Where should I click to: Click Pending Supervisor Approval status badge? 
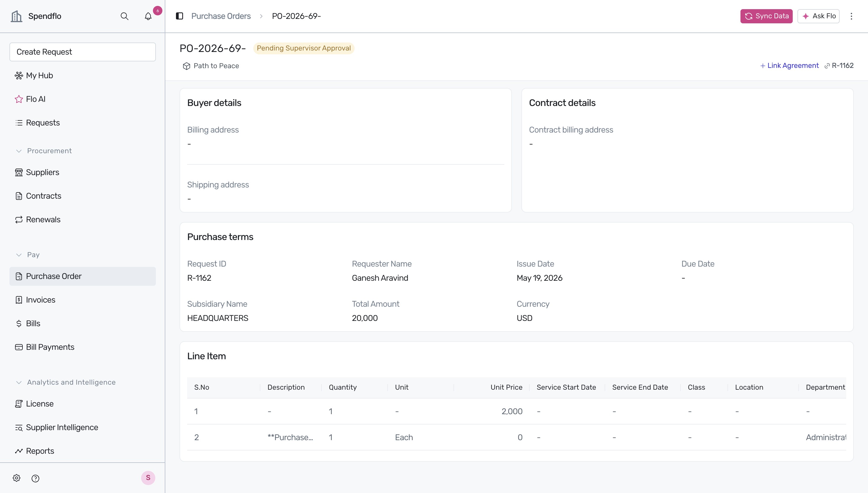coord(304,48)
